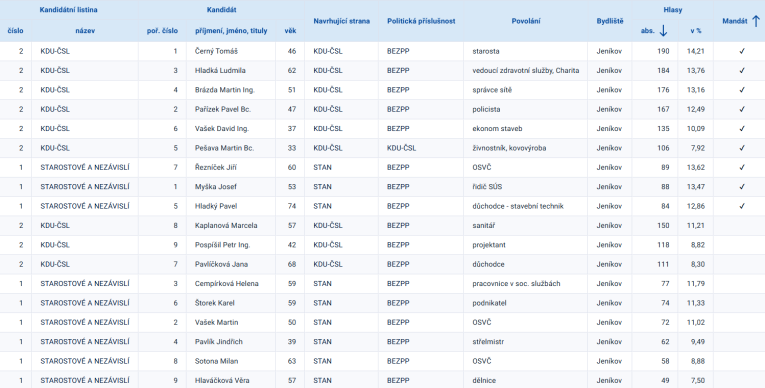Select the name 'Pavlíčková Jana'
The height and width of the screenshot is (388, 765).
point(221,264)
